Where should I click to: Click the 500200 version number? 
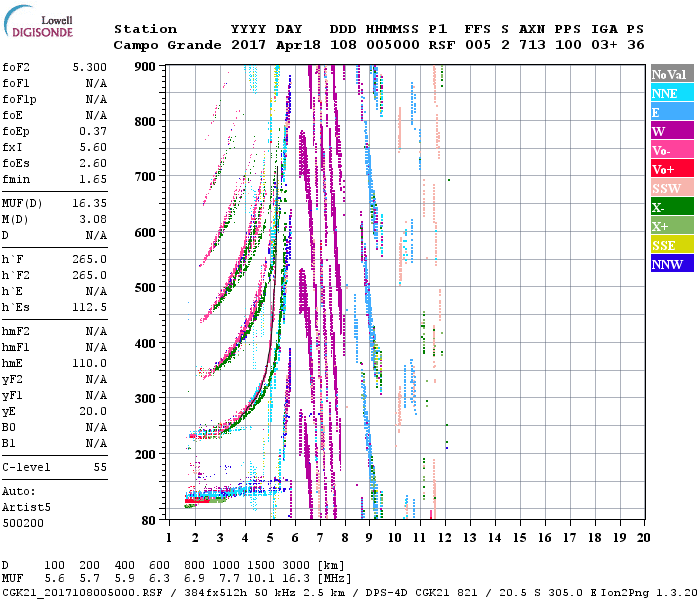click(23, 523)
